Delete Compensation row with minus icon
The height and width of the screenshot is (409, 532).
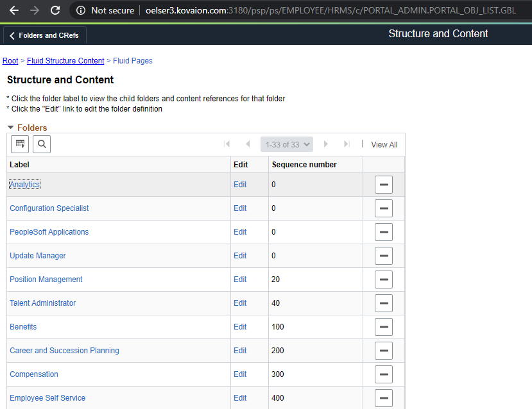[384, 374]
